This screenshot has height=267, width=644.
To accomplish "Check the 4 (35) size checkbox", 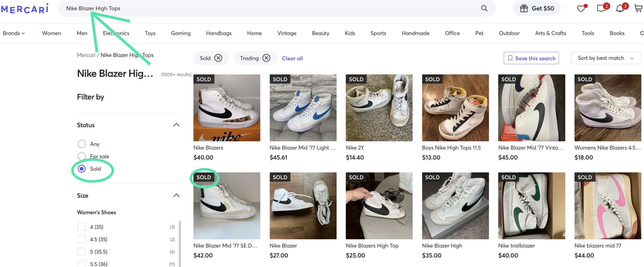I will [x=82, y=227].
